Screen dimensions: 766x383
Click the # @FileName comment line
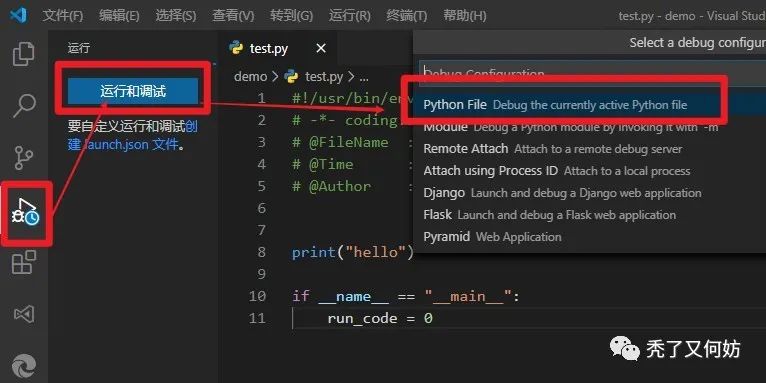click(340, 142)
